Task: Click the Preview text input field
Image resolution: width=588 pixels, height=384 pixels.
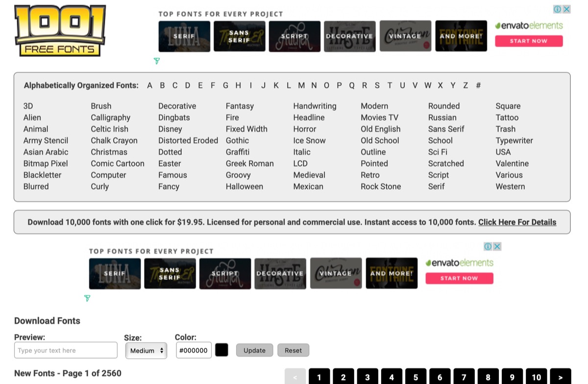Action: click(x=66, y=350)
